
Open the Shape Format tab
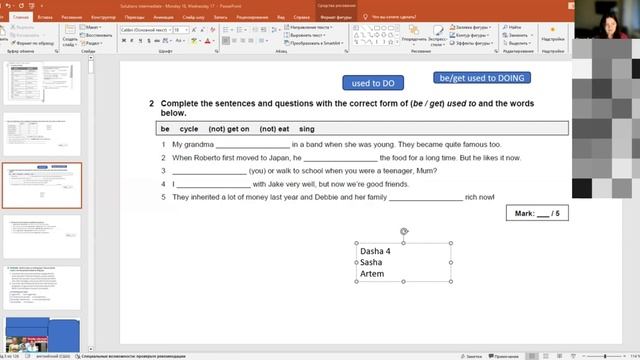pyautogui.click(x=336, y=17)
